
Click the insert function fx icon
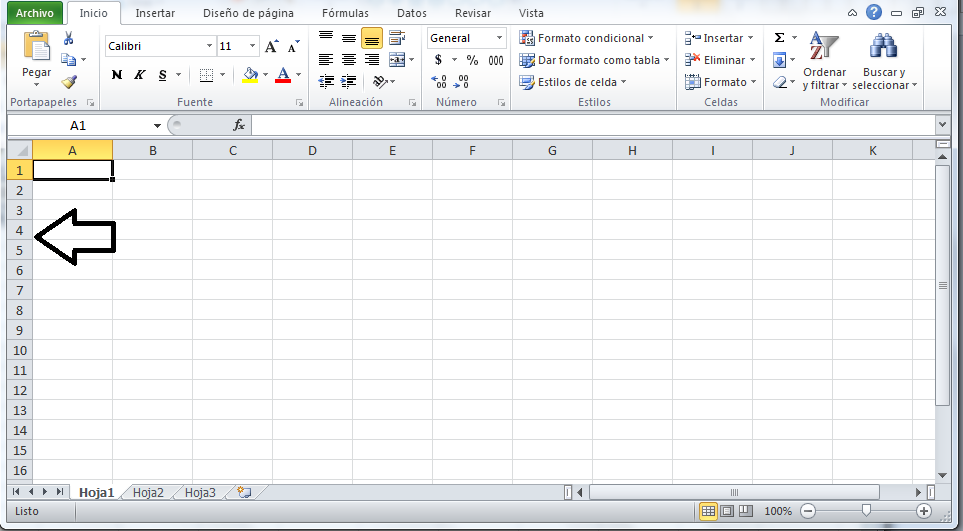239,125
